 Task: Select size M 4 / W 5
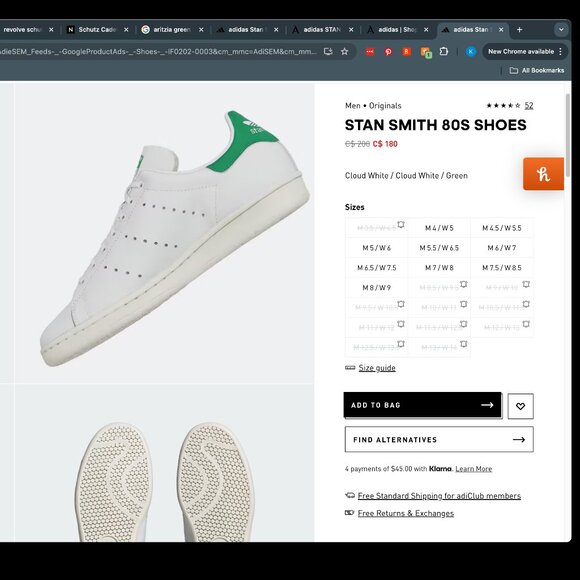[439, 228]
